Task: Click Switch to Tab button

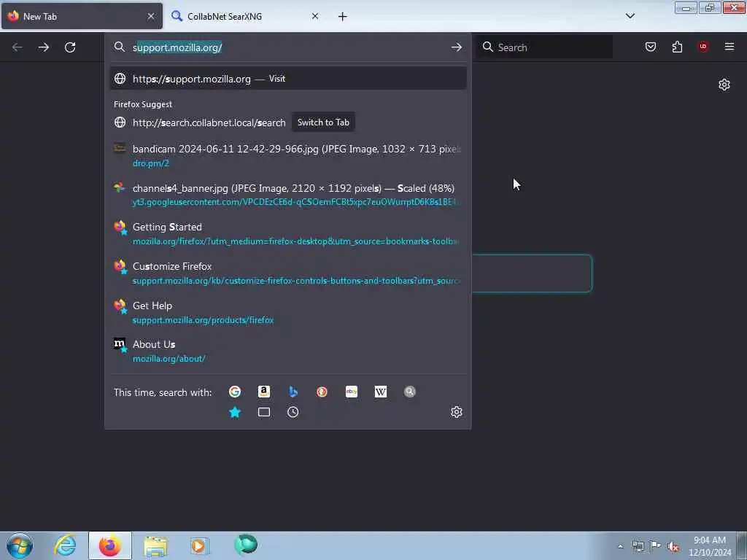Action: (323, 122)
